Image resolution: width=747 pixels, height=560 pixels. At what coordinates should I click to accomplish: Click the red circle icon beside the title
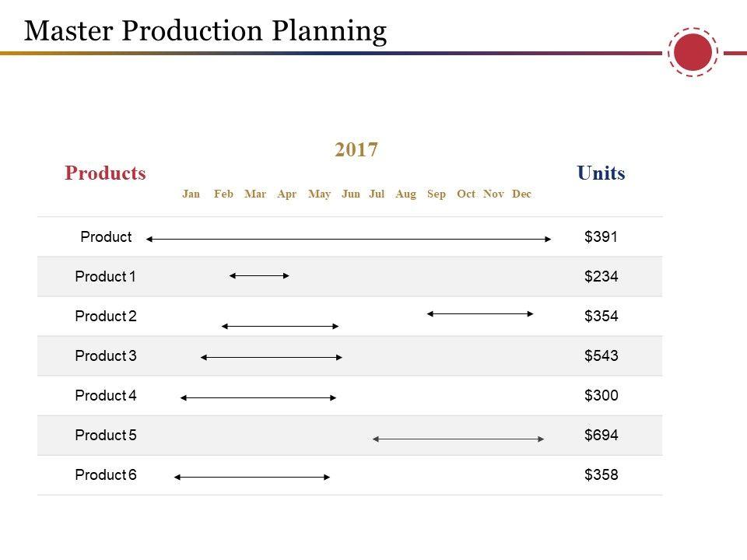[x=693, y=53]
